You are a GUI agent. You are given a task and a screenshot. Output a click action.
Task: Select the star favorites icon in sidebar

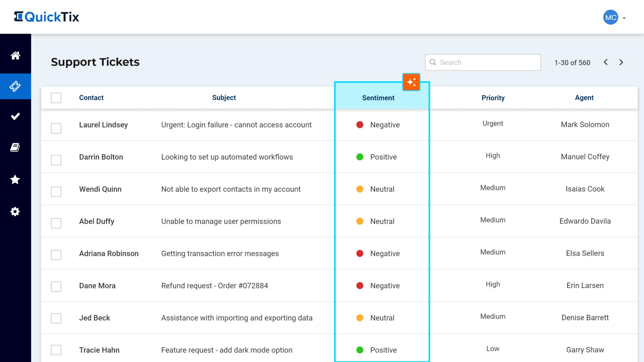pyautogui.click(x=15, y=179)
